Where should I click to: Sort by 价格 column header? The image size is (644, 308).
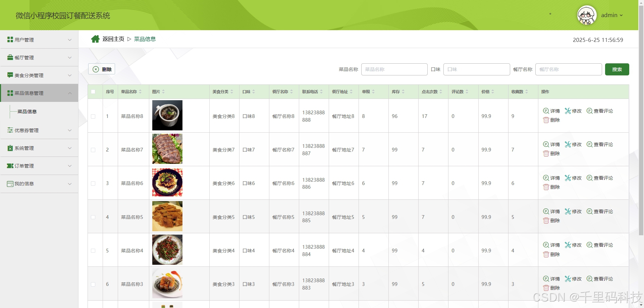[x=488, y=91]
